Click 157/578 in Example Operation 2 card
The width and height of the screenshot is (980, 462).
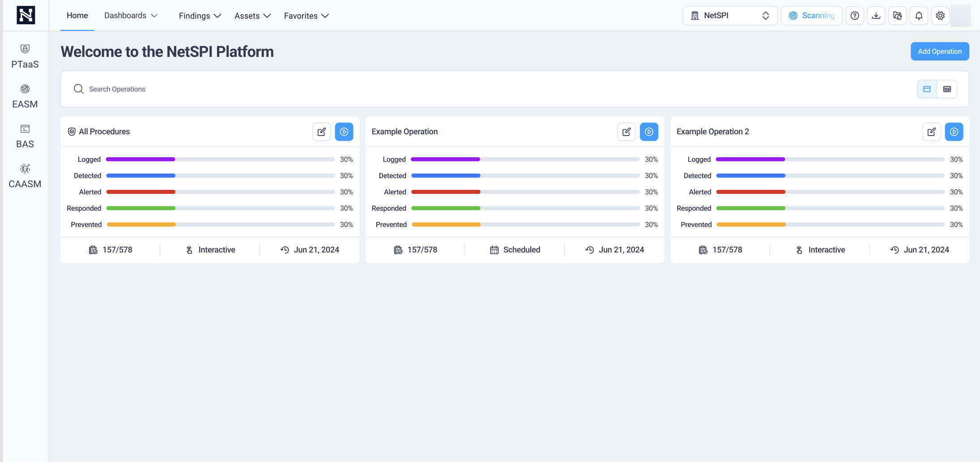click(x=727, y=250)
